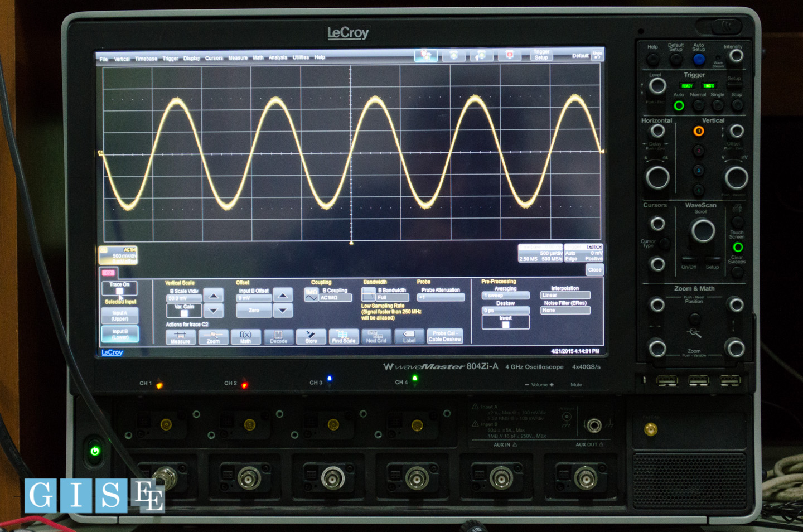Click the LeCroy link on screen

coord(112,352)
